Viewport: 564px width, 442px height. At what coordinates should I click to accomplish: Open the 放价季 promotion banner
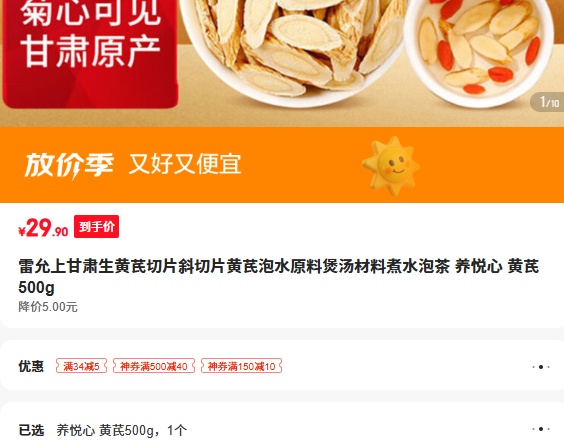click(x=282, y=165)
